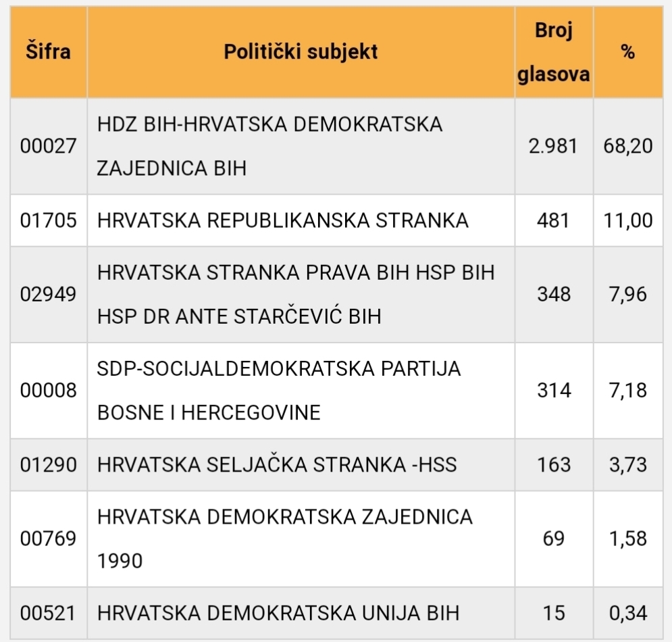
Task: Select code 00027 cell
Action: (49, 146)
